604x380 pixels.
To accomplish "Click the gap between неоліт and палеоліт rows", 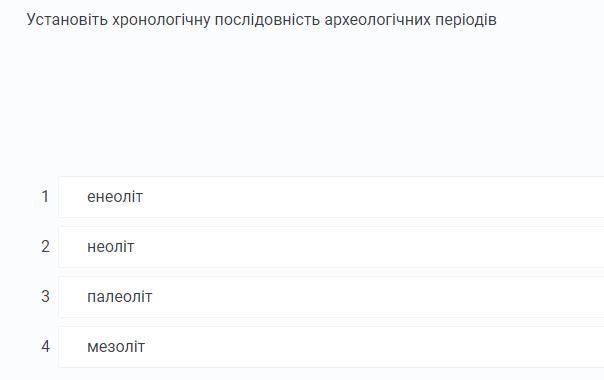I will point(331,272).
